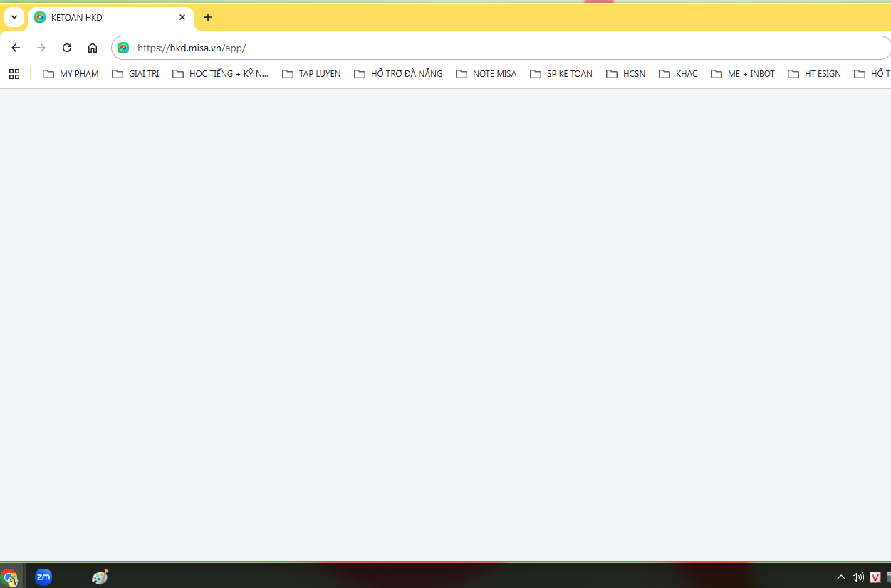Viewport: 891px width, 588px height.
Task: Reload the current page
Action: click(x=67, y=48)
